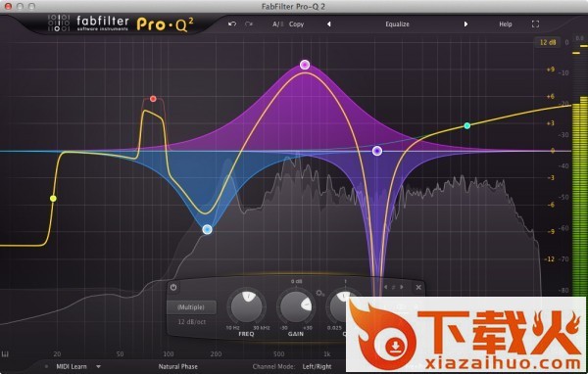Go to next preset arrow

(465, 23)
